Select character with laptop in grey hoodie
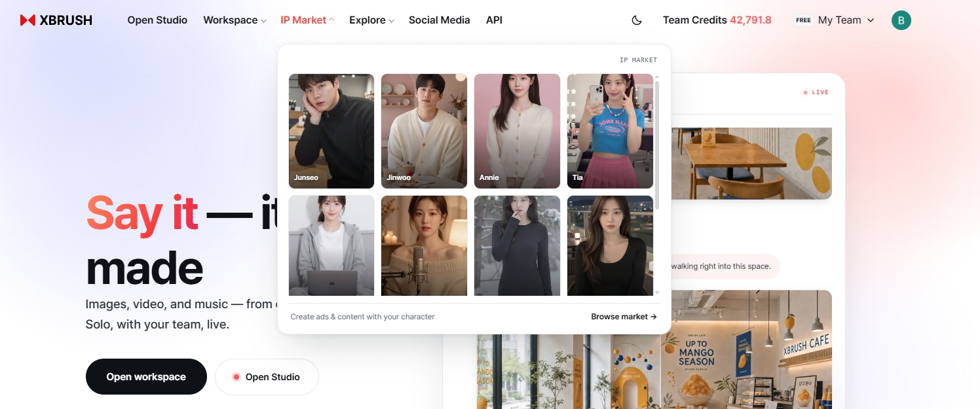The width and height of the screenshot is (980, 409). [x=331, y=245]
